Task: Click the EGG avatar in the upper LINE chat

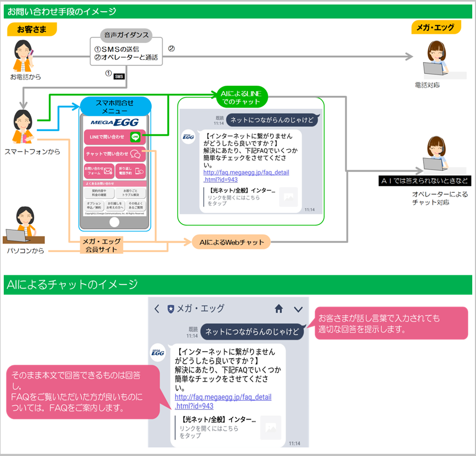Action: coord(188,136)
